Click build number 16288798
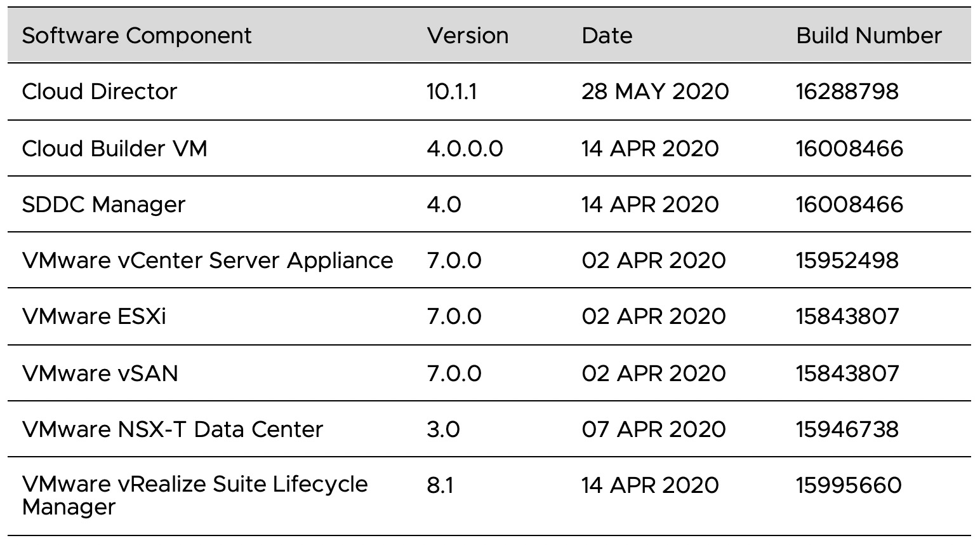Screen dimensions: 980x545 847,91
